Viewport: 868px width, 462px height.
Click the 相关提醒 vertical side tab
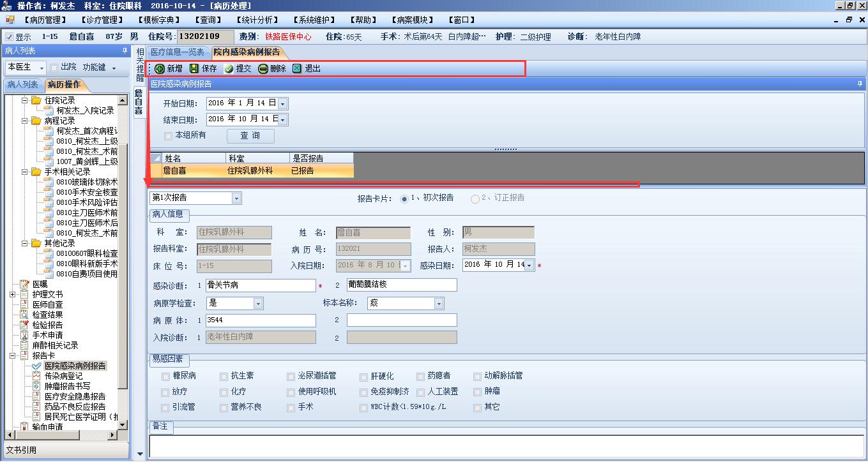point(140,66)
